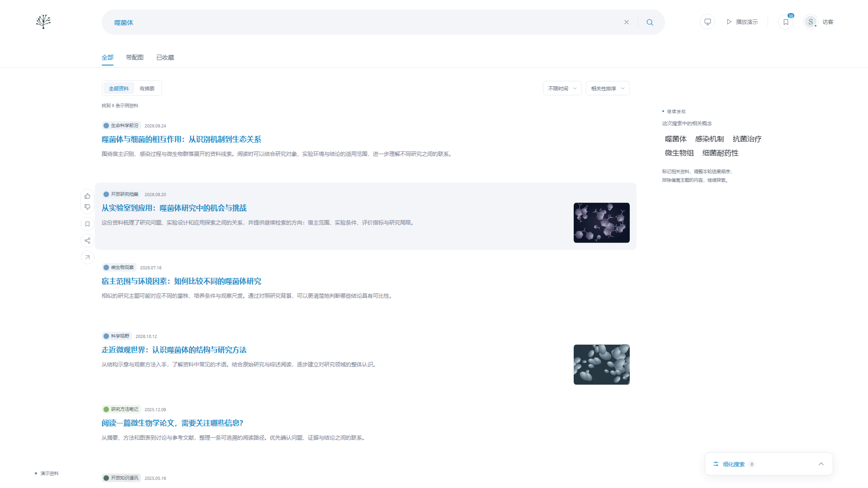Select the 全部资料 filter toggle

click(x=118, y=88)
